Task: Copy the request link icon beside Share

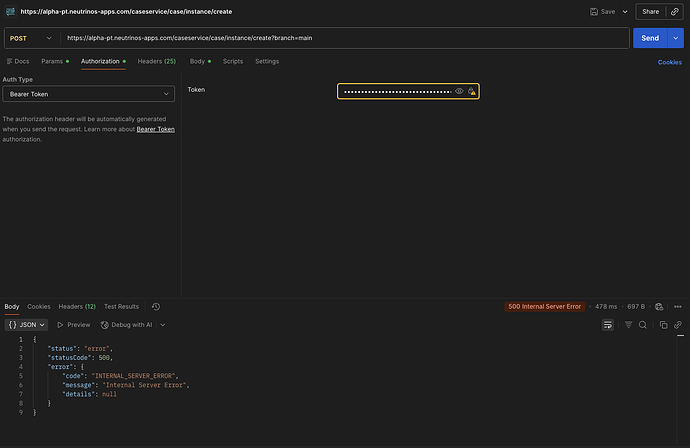Action: [675, 12]
